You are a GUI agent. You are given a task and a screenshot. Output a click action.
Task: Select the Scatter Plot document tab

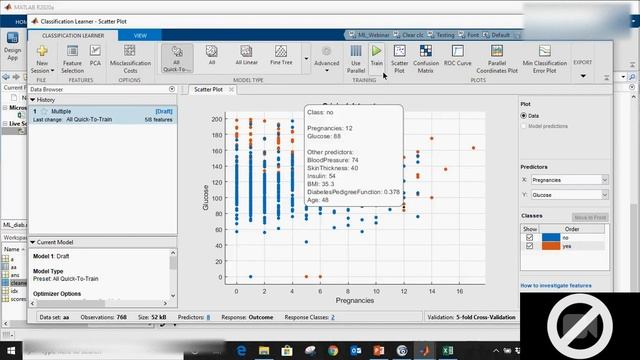(208, 89)
